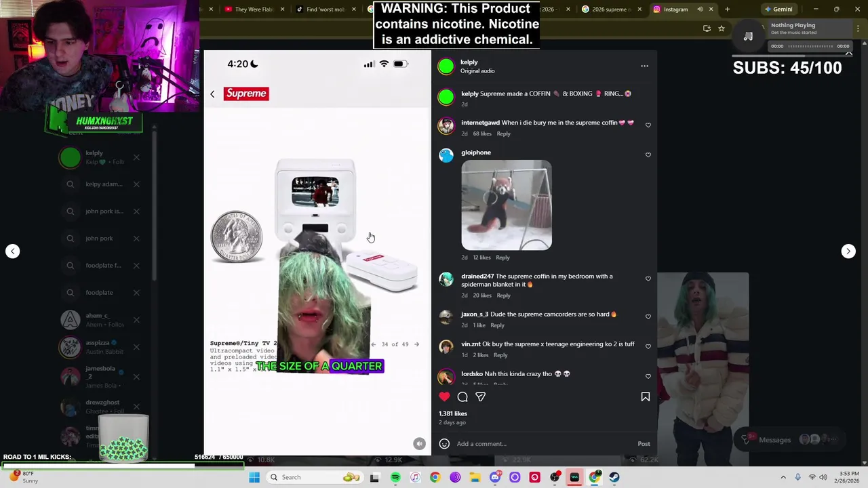The width and height of the screenshot is (868, 488).
Task: Open internetgawd's profile
Action: [480, 123]
